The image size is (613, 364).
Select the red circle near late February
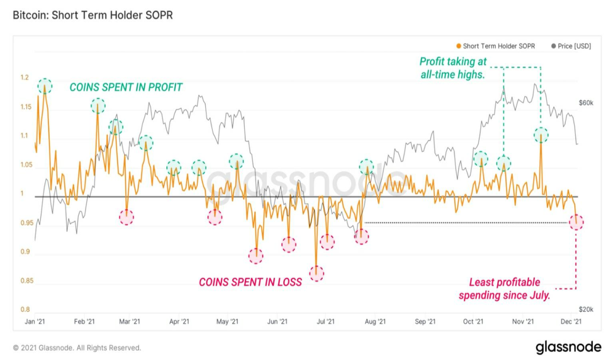tap(127, 217)
